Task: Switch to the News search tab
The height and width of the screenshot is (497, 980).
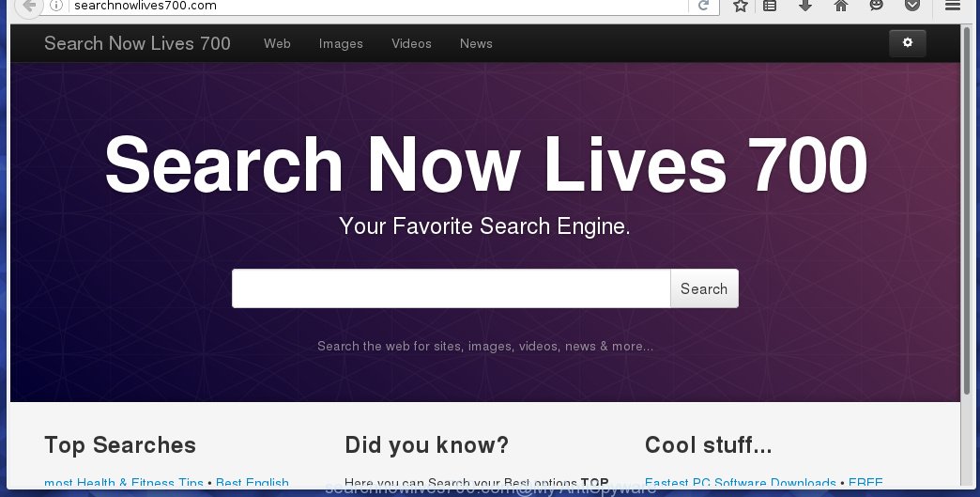Action: point(476,44)
